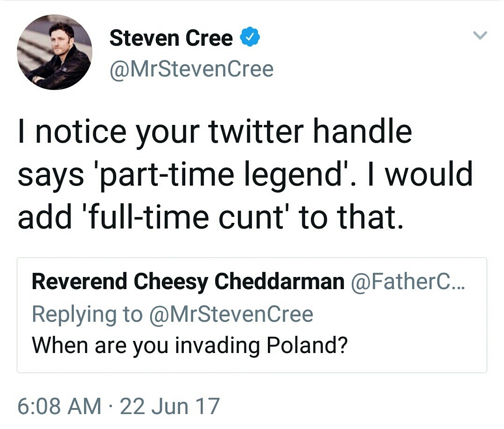The image size is (504, 429).
Task: Click the 'Replying to' label
Action: [87, 314]
